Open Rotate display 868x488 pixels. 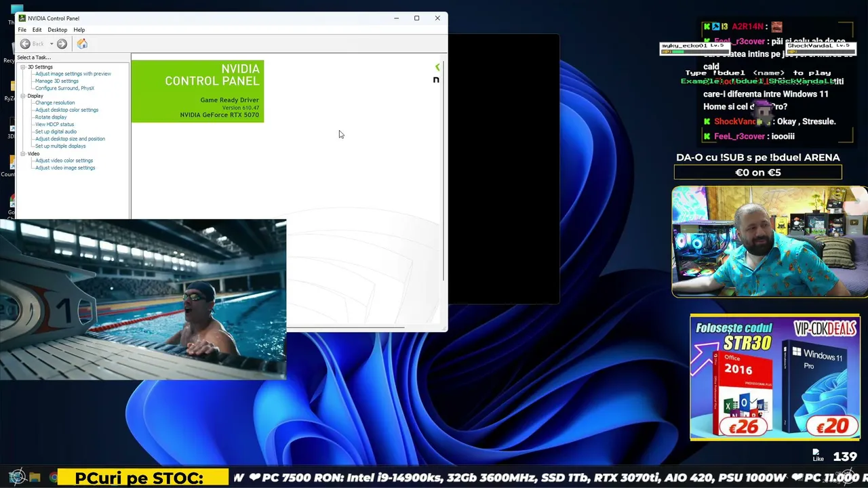(51, 117)
